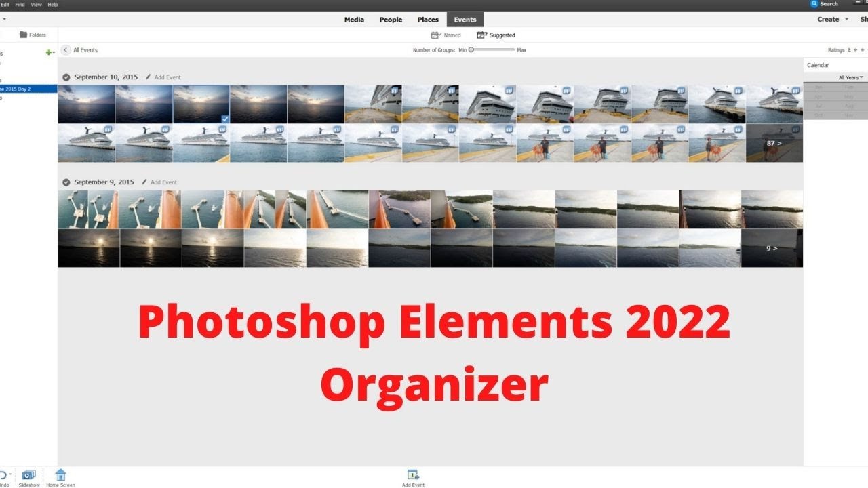Open the dropdown arrow beside Undo
Screen dimensions: 868x488
pos(9,474)
